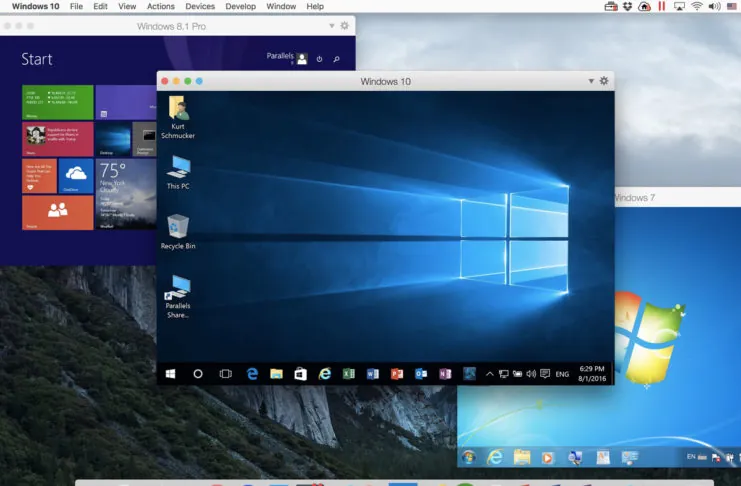741x486 pixels.
Task: Toggle the Parallels pause icon in menu bar
Action: click(x=661, y=7)
